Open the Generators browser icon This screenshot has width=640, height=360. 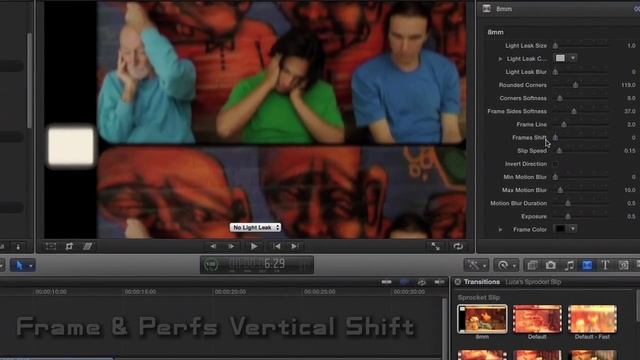pos(623,265)
